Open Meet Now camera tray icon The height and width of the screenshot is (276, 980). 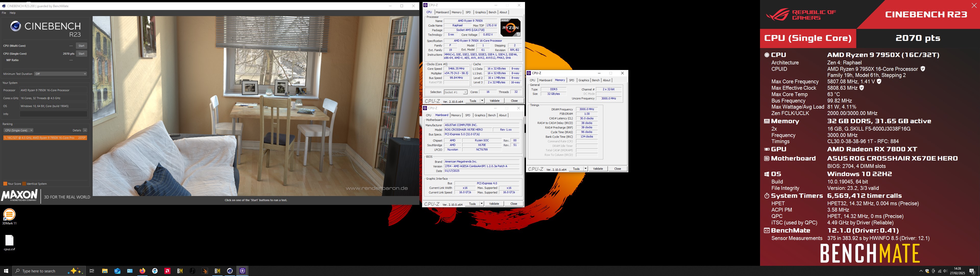pos(933,271)
